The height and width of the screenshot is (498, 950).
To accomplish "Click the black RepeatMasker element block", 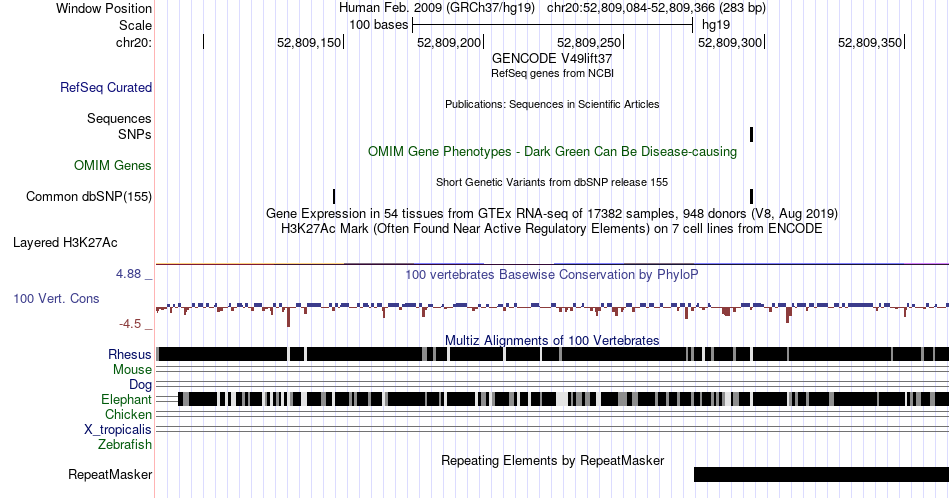I will (821, 474).
